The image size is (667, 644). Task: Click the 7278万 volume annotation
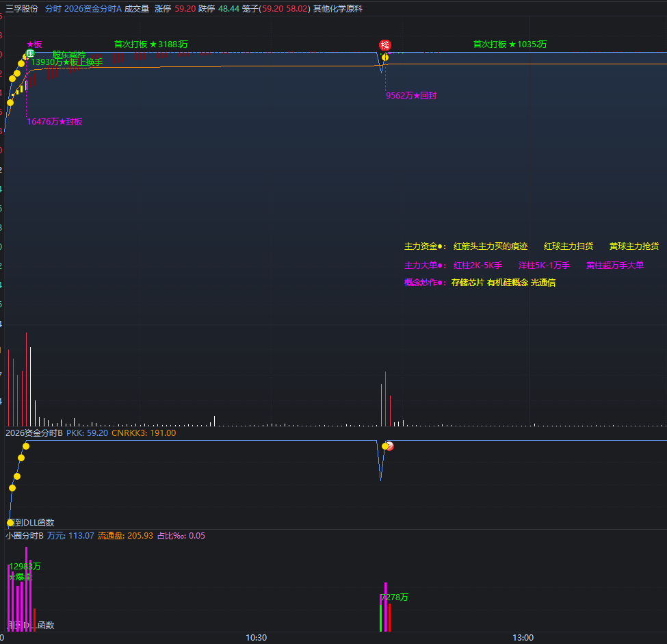point(395,597)
